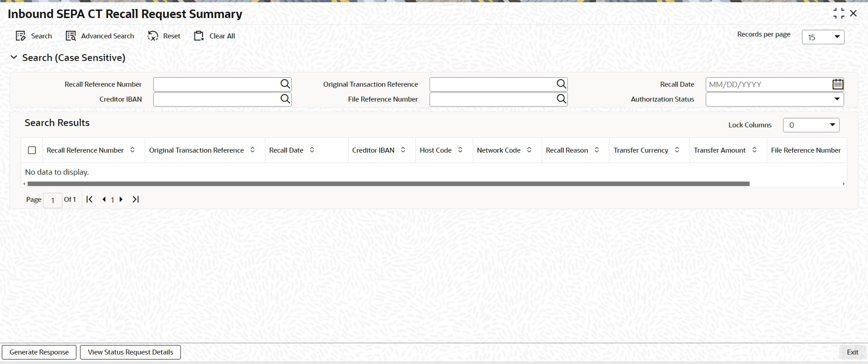Sort by Host Code column
This screenshot has height=364, width=868.
pyautogui.click(x=460, y=150)
